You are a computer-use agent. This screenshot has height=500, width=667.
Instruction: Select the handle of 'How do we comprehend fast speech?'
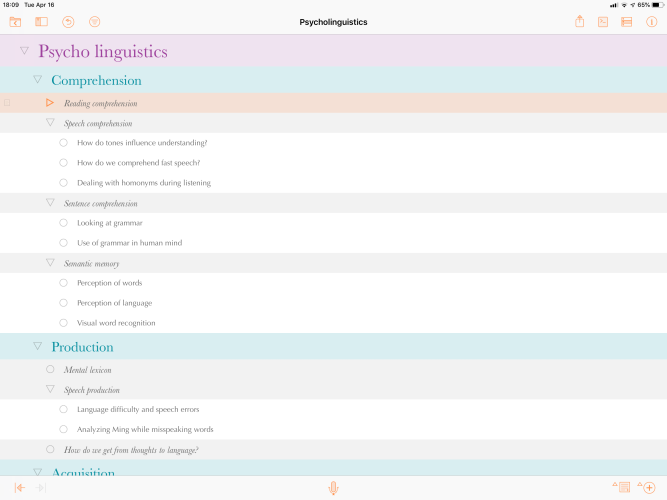63,163
